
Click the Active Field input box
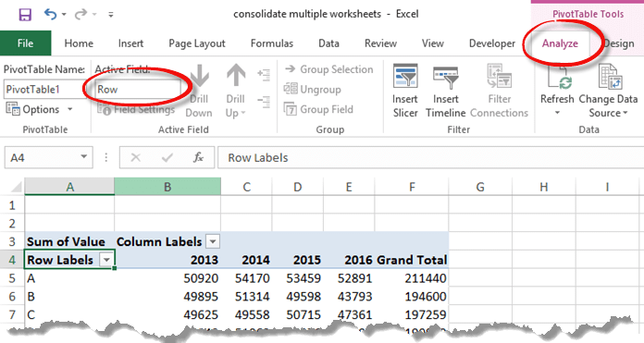coord(138,89)
